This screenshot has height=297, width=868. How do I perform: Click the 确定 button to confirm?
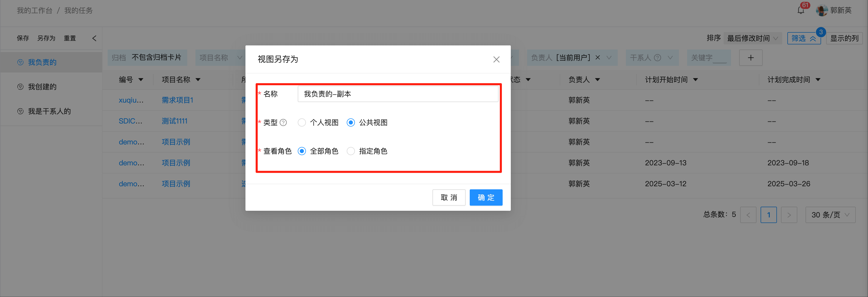(x=486, y=197)
